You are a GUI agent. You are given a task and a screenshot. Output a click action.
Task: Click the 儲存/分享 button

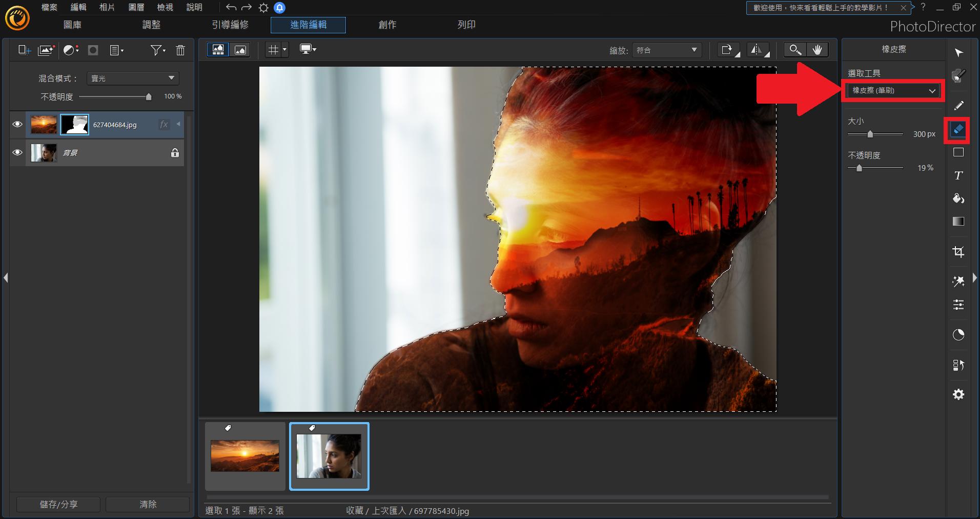(x=58, y=504)
